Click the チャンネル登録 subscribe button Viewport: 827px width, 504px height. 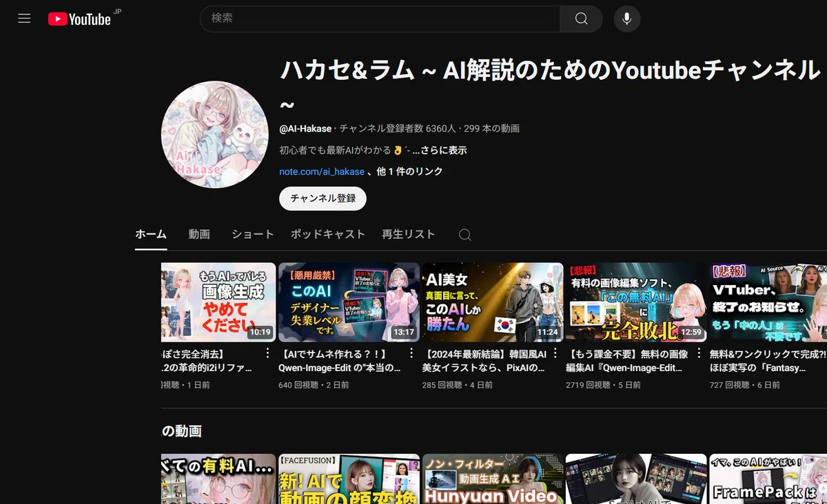point(323,198)
